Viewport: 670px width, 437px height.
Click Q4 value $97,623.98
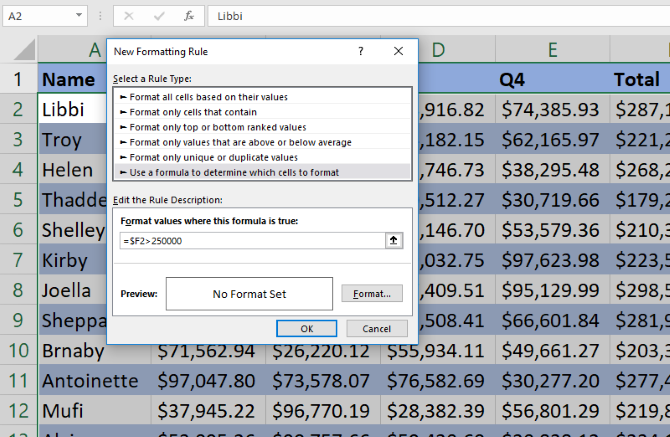(552, 260)
